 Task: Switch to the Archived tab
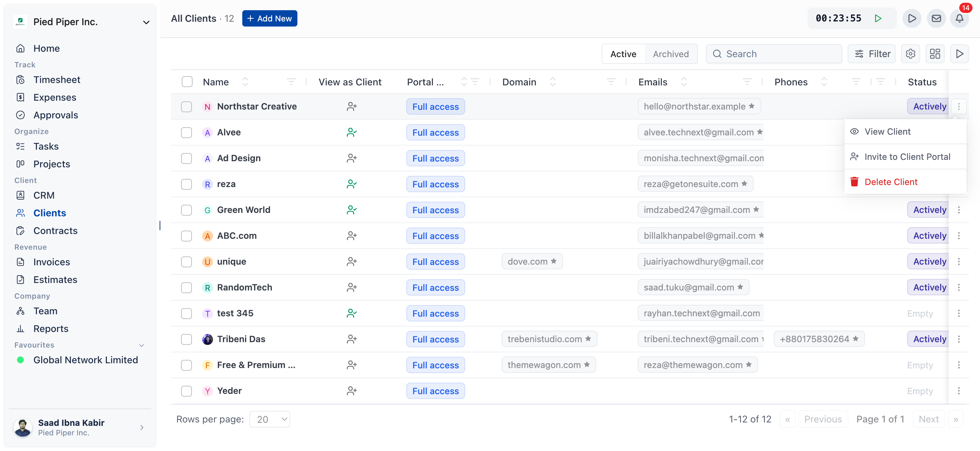pos(671,54)
